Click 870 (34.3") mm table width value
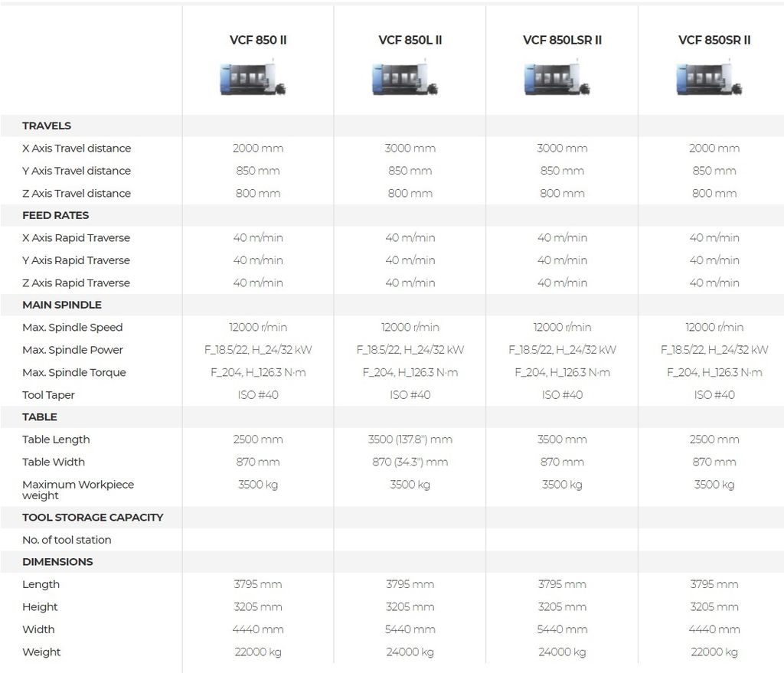 (x=410, y=462)
